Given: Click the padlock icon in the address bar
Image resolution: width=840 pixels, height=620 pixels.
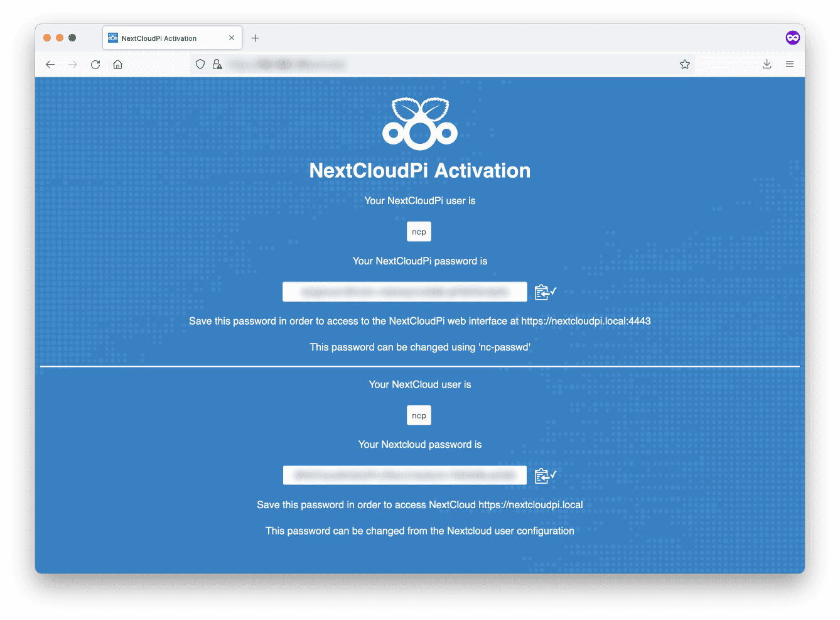Looking at the screenshot, I should (x=217, y=64).
